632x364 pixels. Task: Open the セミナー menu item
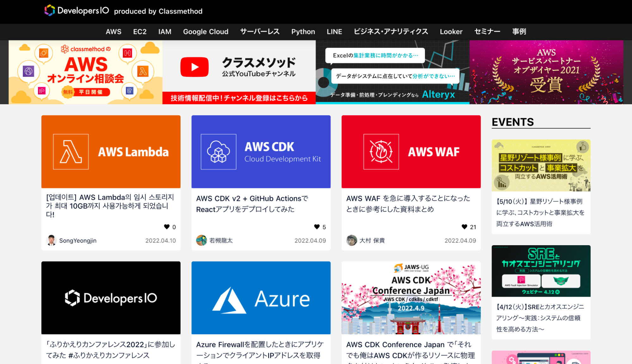pos(488,32)
